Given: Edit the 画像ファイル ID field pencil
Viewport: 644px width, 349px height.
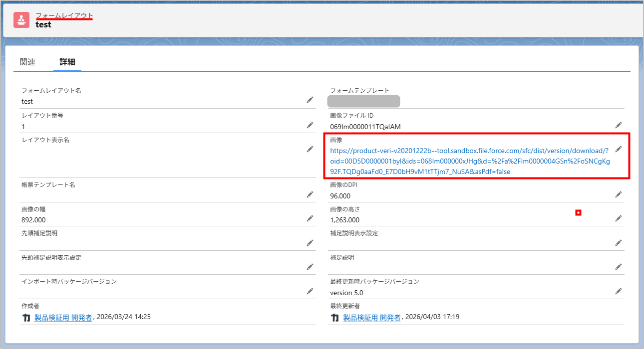Looking at the screenshot, I should click(619, 125).
